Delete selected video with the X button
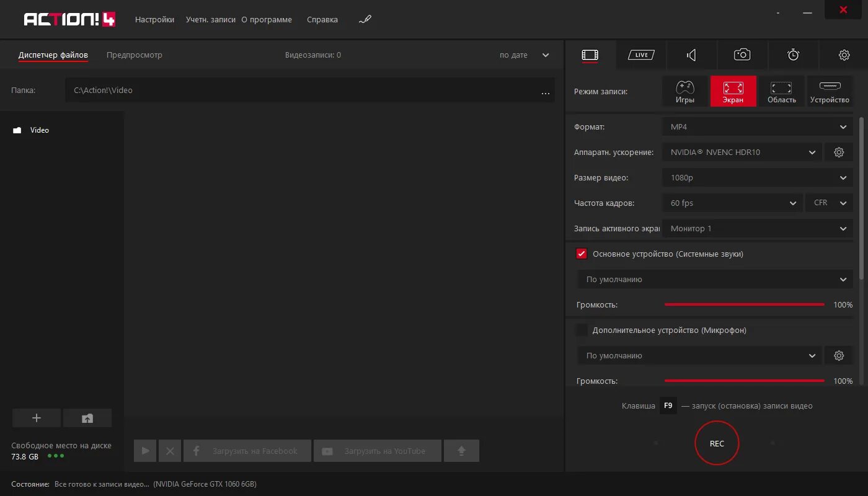 tap(170, 451)
